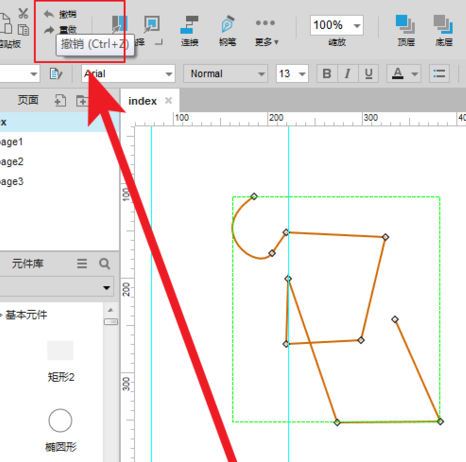Viewport: 466px width, 462px height.
Task: Switch to the index canvas tab
Action: point(142,101)
